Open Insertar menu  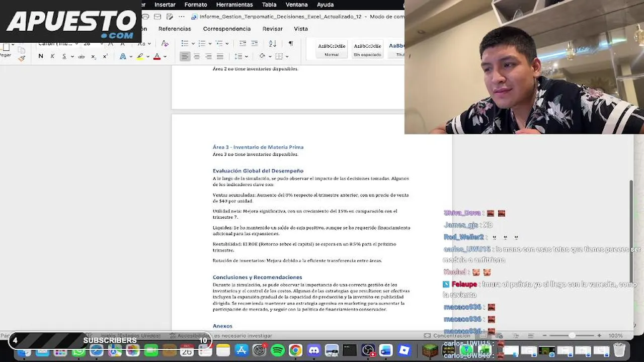(165, 5)
